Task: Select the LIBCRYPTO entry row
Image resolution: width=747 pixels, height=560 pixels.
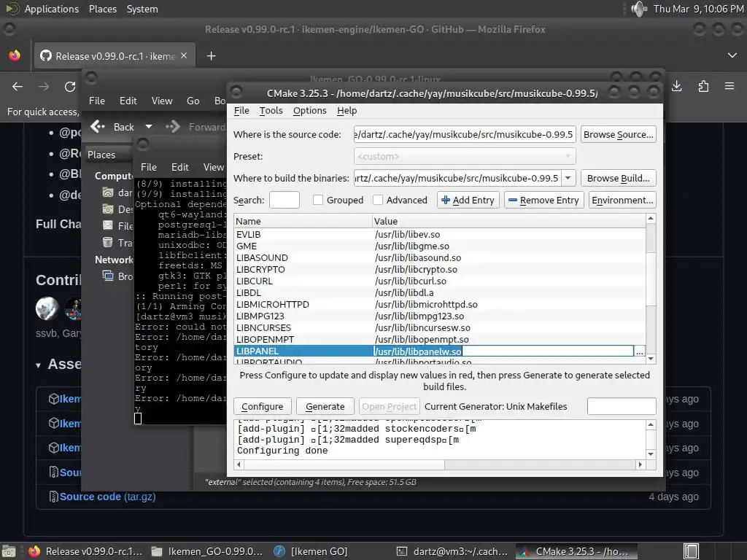Action: pyautogui.click(x=440, y=270)
